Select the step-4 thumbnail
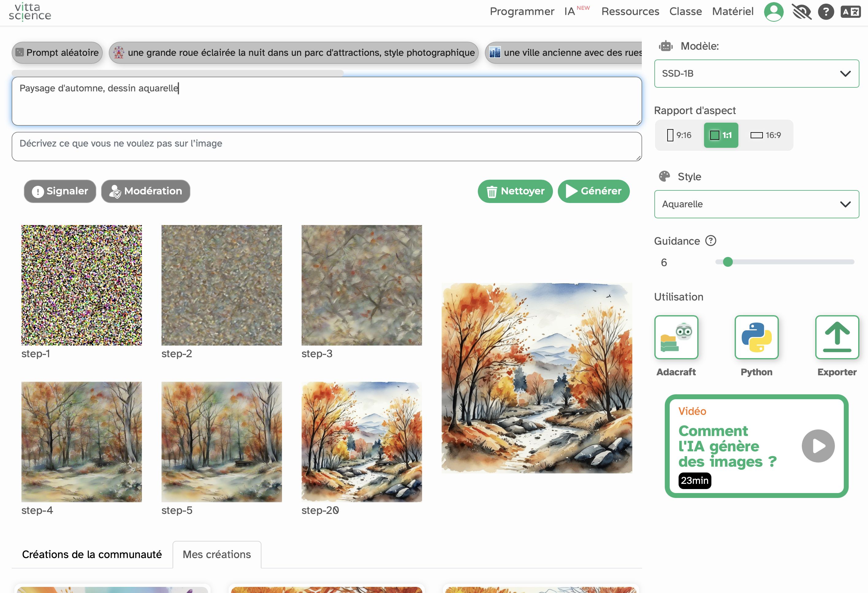 point(82,442)
